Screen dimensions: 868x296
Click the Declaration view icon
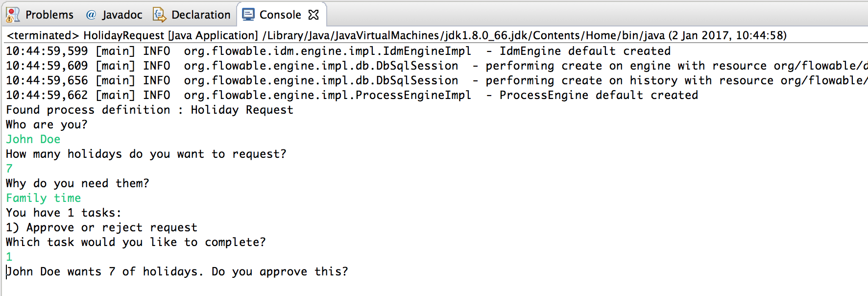pos(158,14)
